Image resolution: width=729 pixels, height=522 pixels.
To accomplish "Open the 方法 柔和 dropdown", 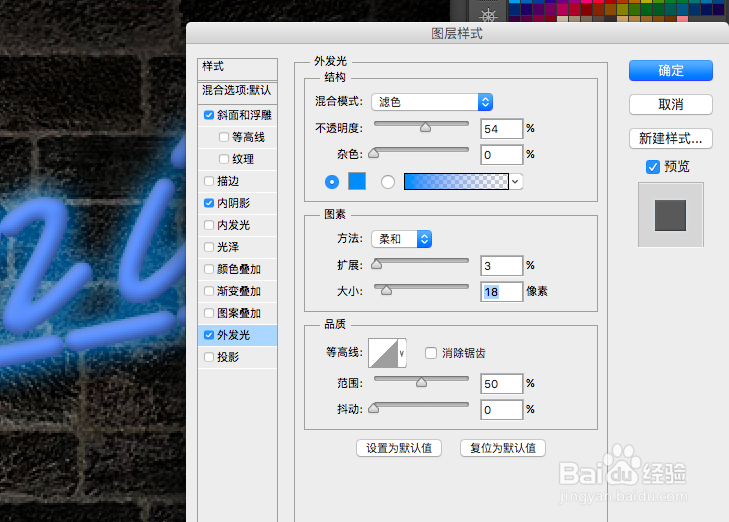I will click(402, 239).
